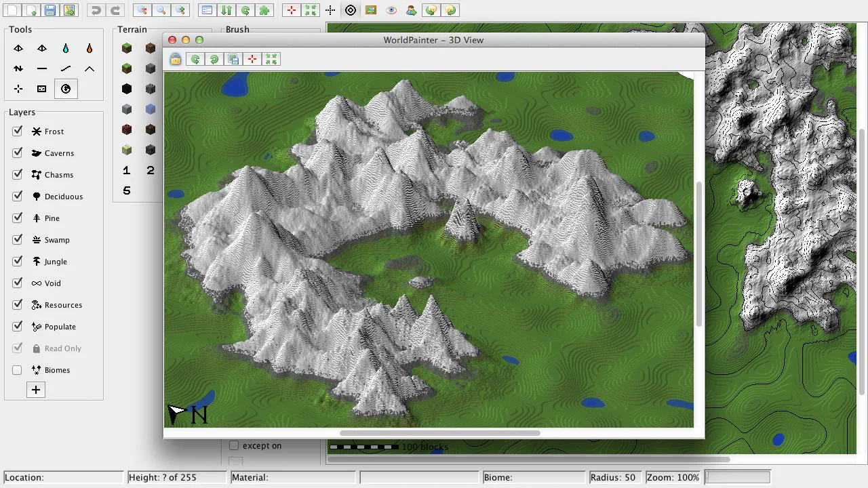Click the Save world floppy disk icon
This screenshot has width=868, height=488.
pyautogui.click(x=50, y=10)
